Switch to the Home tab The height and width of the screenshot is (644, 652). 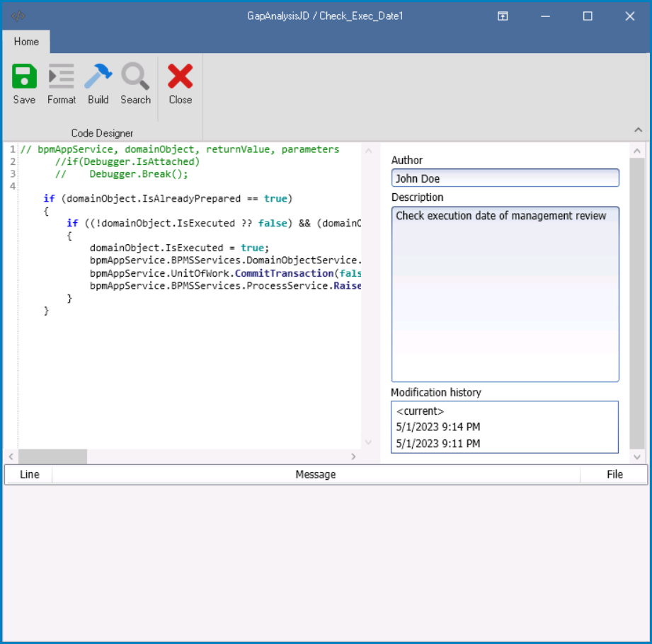26,42
